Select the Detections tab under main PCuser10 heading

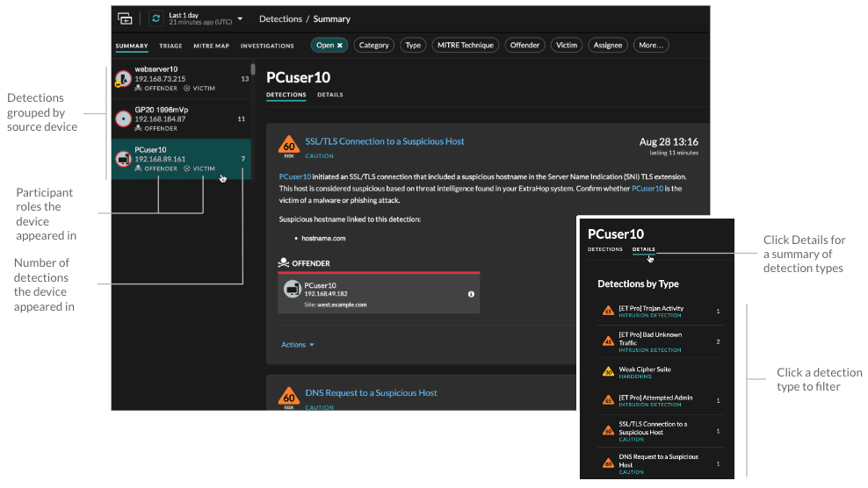tap(286, 95)
